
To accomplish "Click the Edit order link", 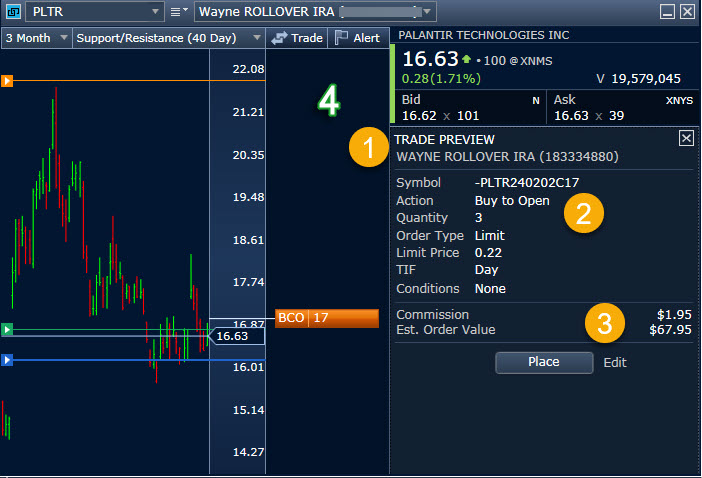I will click(615, 362).
